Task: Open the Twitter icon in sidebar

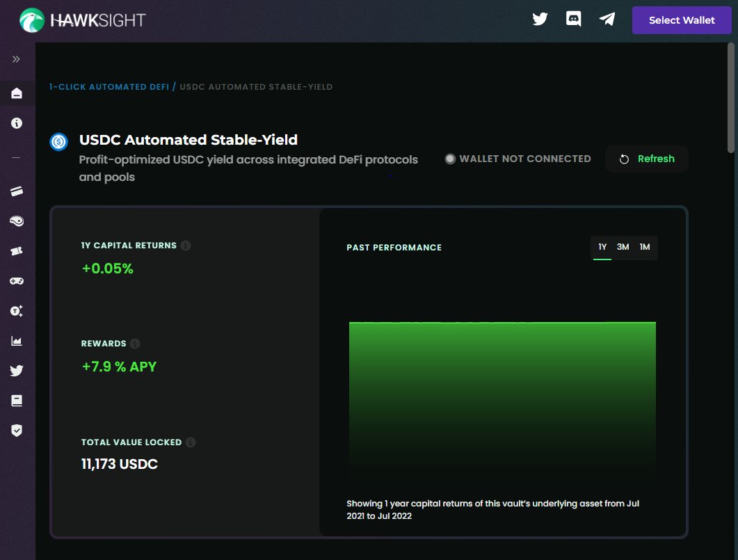Action: point(17,371)
